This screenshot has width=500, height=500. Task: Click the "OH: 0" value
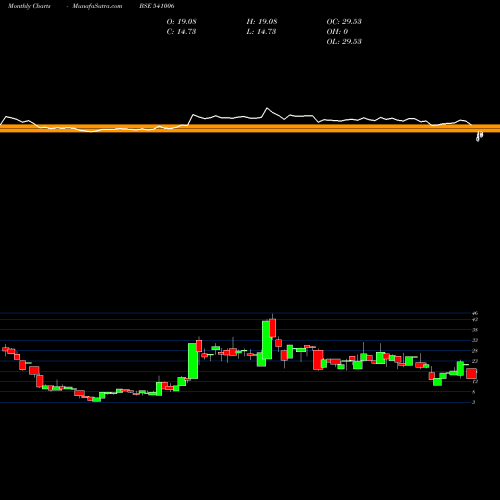pos(337,32)
